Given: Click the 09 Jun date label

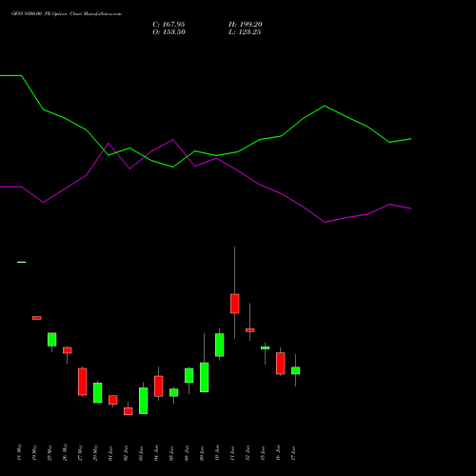Looking at the screenshot, I should (202, 453).
